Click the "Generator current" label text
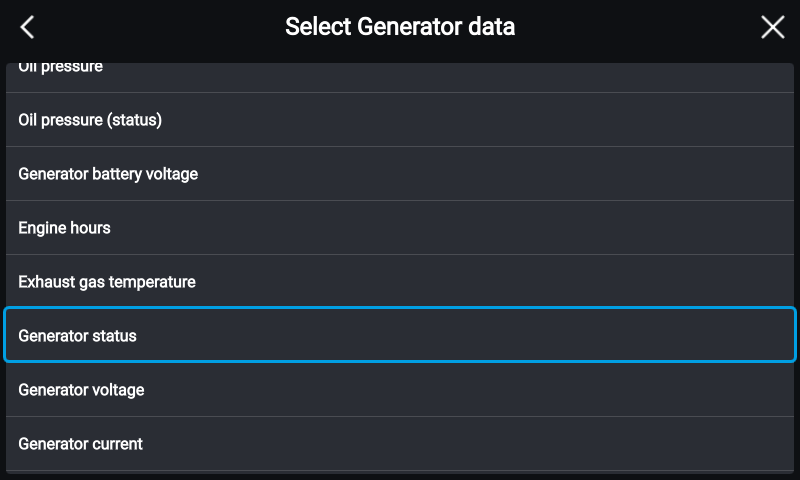The width and height of the screenshot is (800, 480). (81, 444)
